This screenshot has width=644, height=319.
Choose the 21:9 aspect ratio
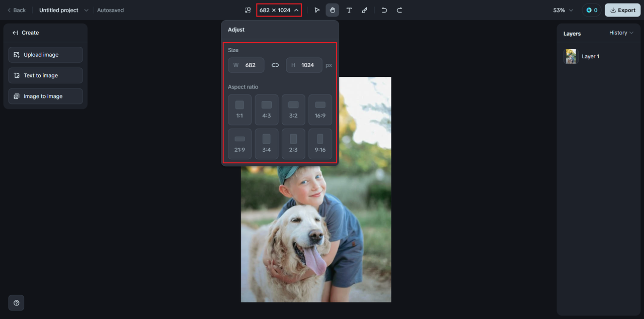239,144
